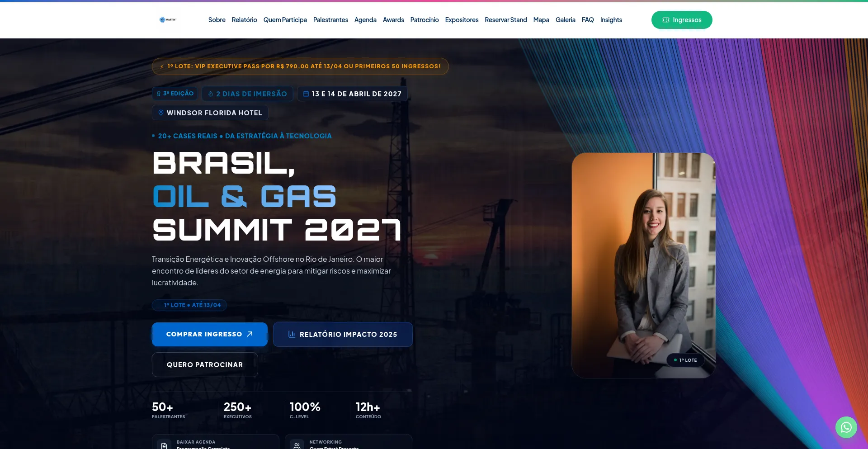Click the Baixar Agenda card
868x449 pixels.
click(x=216, y=442)
